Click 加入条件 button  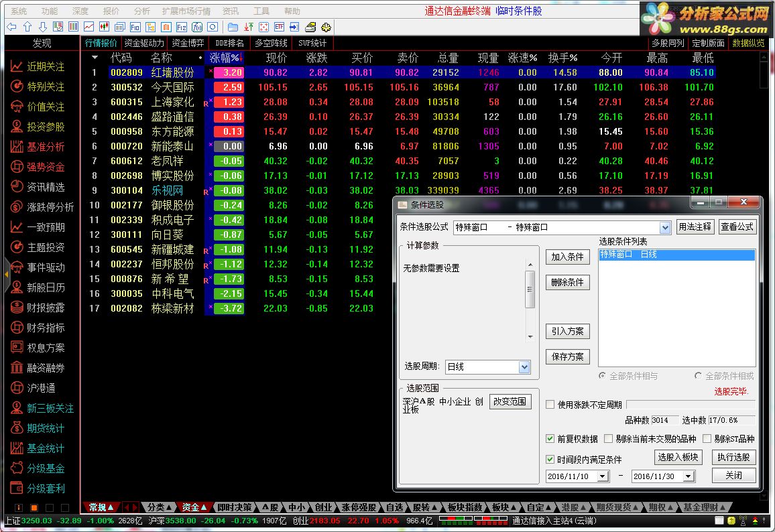567,257
